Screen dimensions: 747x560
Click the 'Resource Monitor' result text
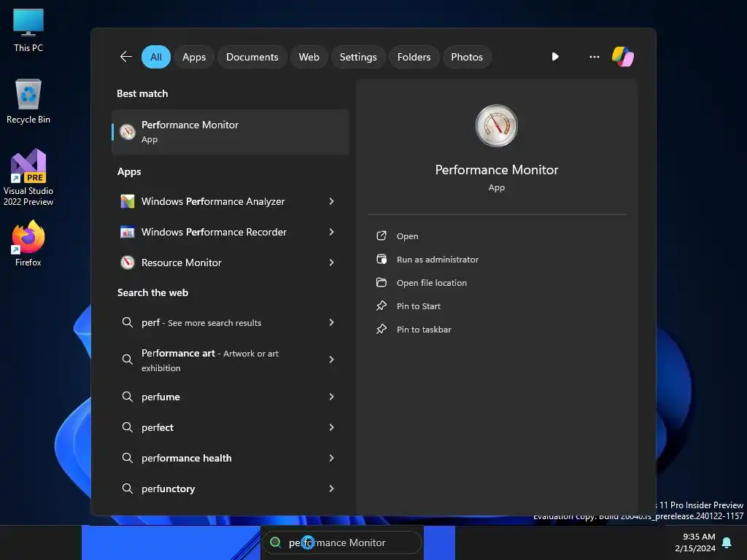[x=181, y=262]
